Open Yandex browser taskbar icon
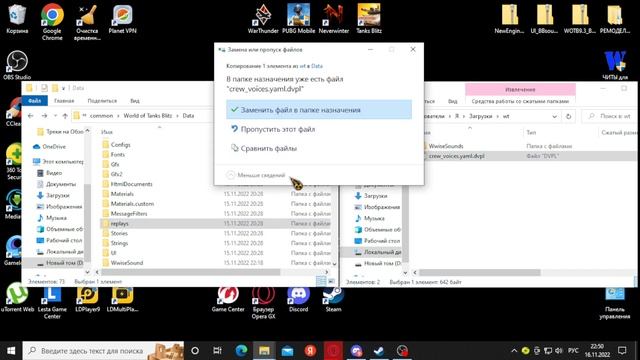 [310, 351]
